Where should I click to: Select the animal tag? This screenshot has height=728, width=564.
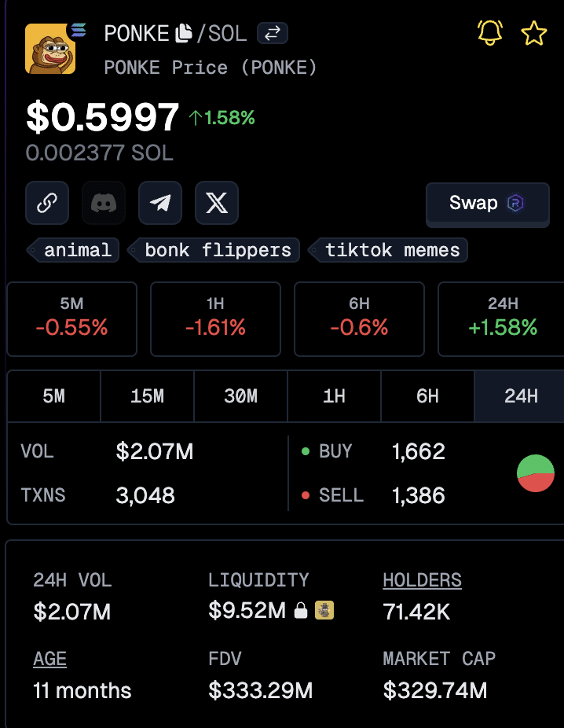77,251
